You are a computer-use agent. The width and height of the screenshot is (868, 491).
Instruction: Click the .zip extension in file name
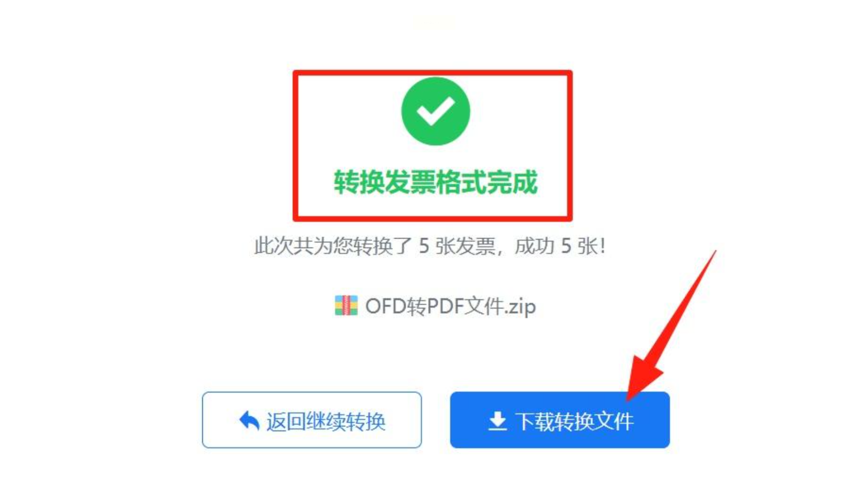520,307
